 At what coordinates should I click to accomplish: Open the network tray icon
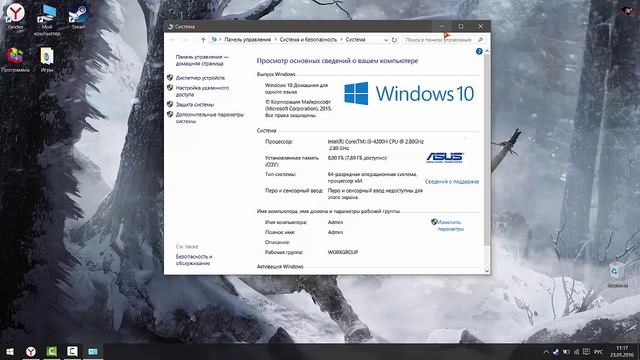[576, 352]
